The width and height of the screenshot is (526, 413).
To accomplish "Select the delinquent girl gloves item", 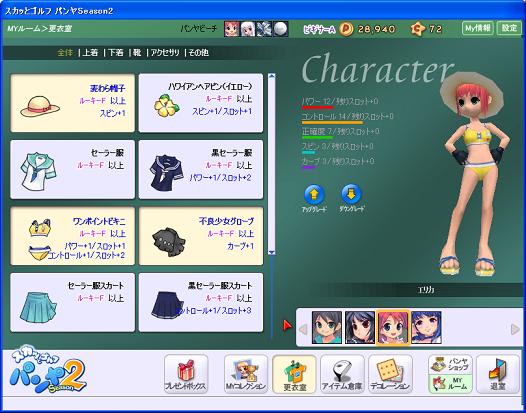I will (x=201, y=236).
